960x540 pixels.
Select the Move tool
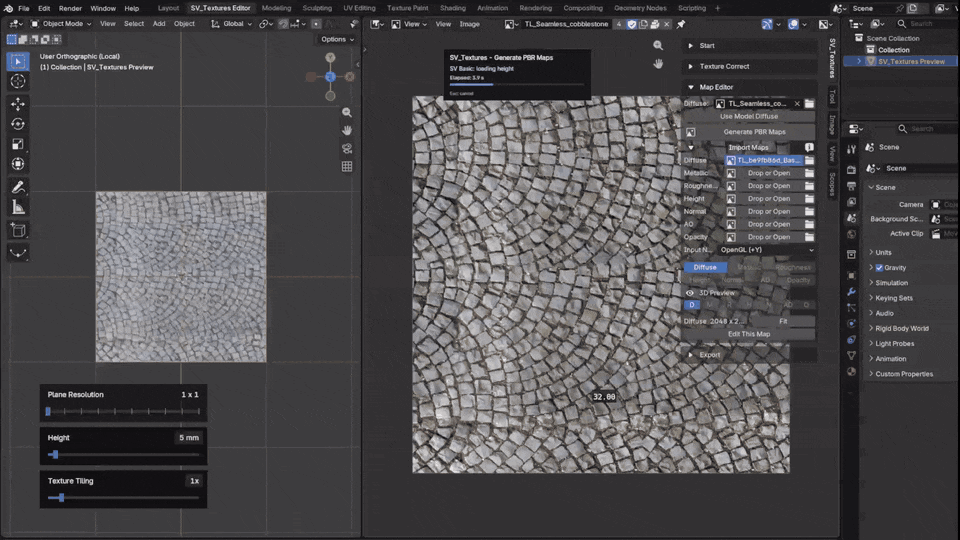18,103
